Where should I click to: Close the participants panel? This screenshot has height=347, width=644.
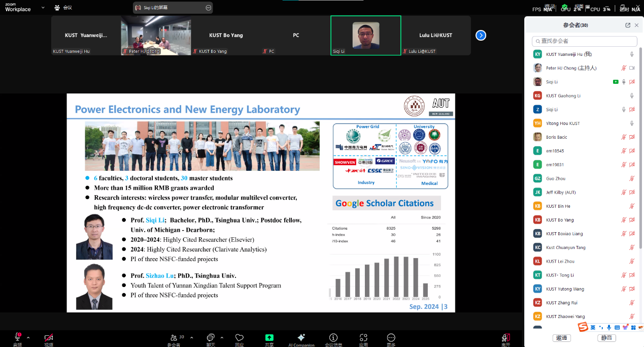(636, 25)
